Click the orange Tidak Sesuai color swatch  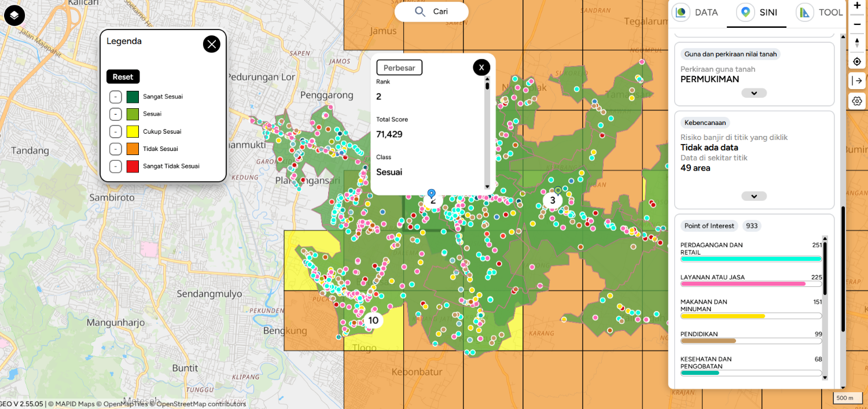tap(133, 149)
